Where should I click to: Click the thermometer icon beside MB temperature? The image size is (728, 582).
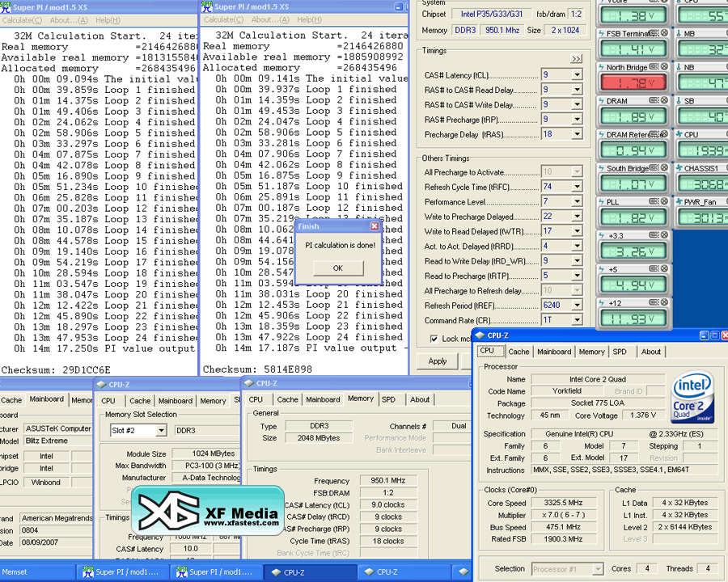679,33
